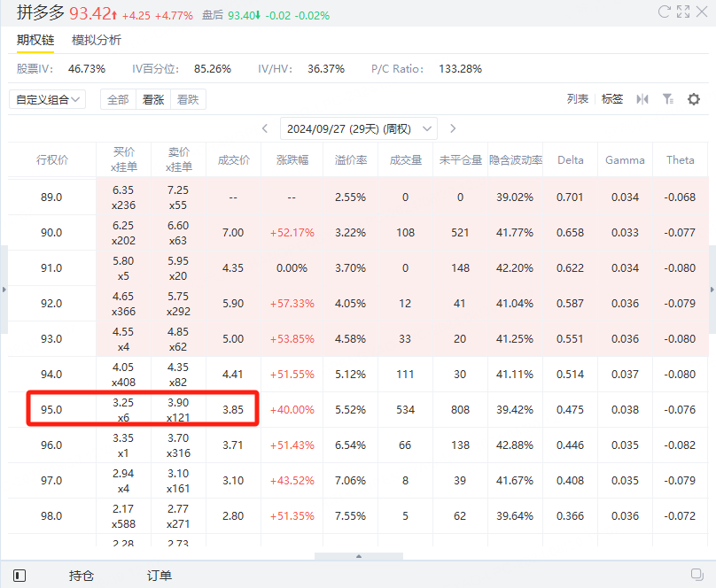The image size is (716, 588).
Task: Click the 股票IV 46.73% value
Action: pos(87,69)
